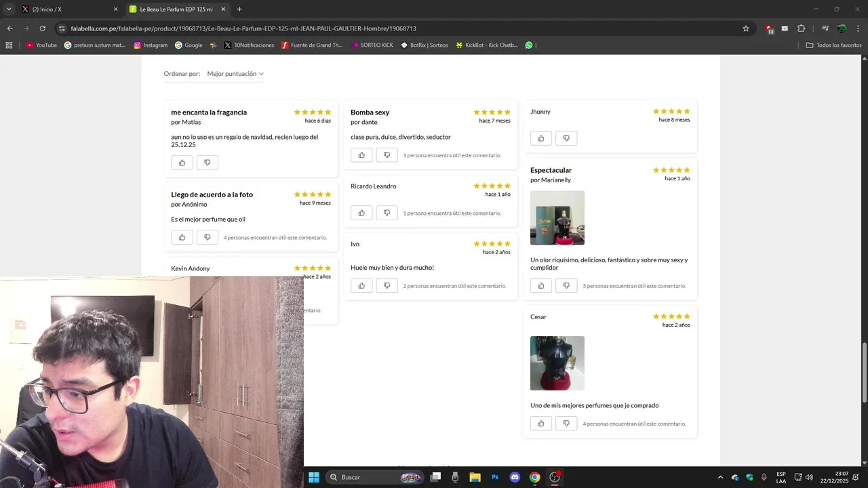Open Cesar's perfume bottle photo
The height and width of the screenshot is (488, 868).
pos(557,363)
